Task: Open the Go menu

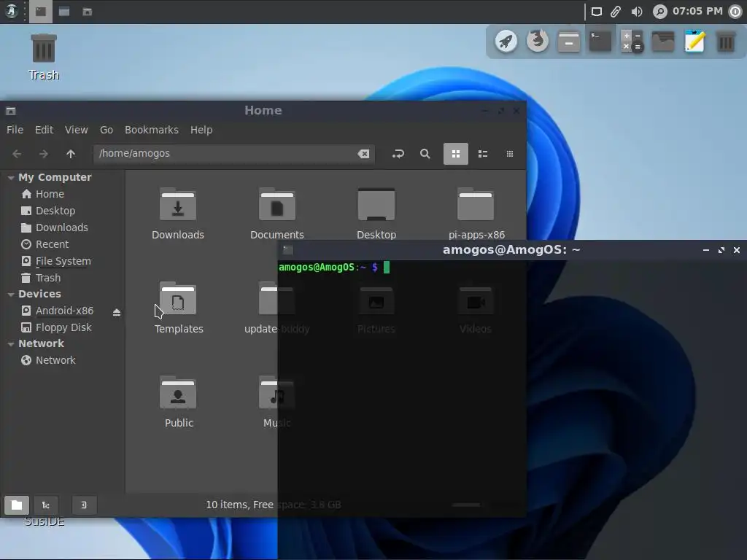Action: click(x=107, y=130)
